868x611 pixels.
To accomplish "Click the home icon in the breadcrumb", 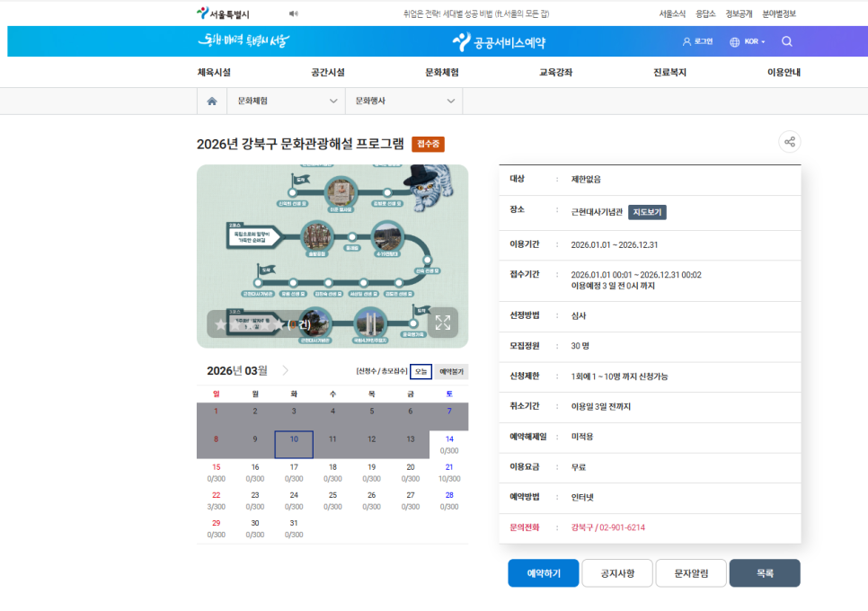I will tap(211, 101).
